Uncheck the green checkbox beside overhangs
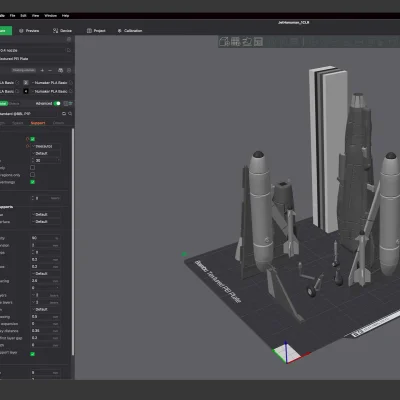The height and width of the screenshot is (400, 400). 32,182
